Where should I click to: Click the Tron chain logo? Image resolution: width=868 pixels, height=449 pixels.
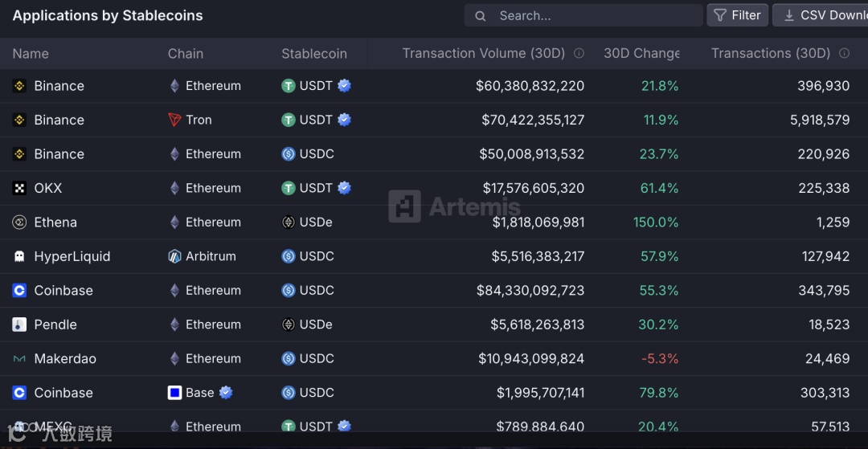tap(174, 120)
